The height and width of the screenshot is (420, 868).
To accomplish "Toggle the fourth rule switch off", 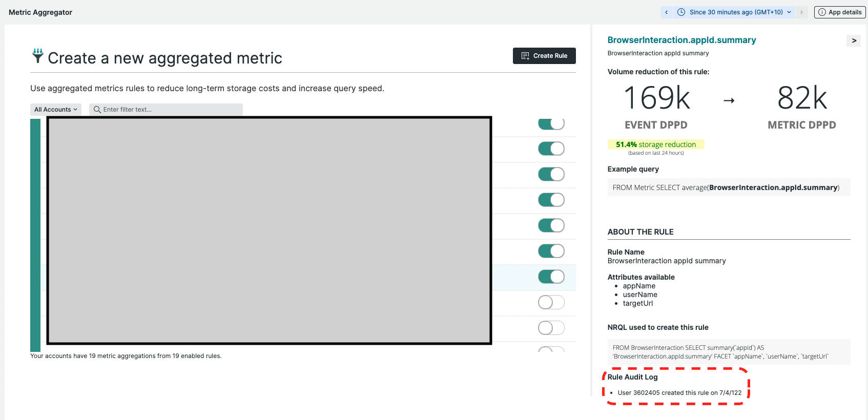I will click(551, 200).
